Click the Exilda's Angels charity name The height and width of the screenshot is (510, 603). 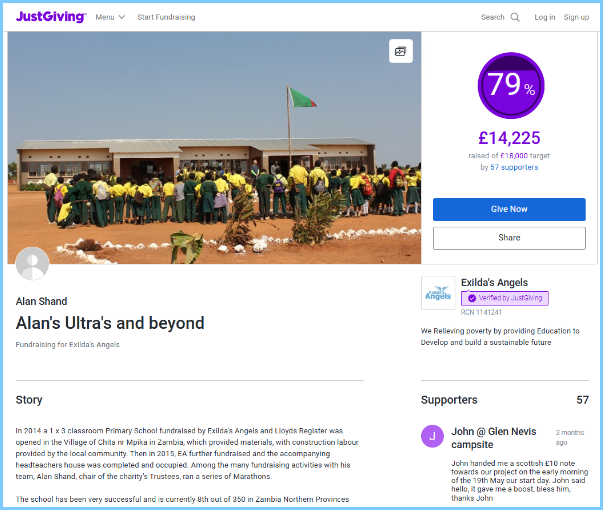point(494,282)
